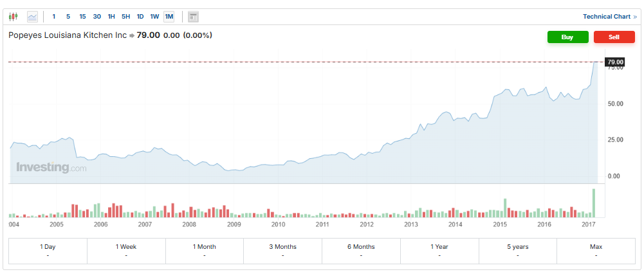Set the 5-minute chart interval

[68, 17]
